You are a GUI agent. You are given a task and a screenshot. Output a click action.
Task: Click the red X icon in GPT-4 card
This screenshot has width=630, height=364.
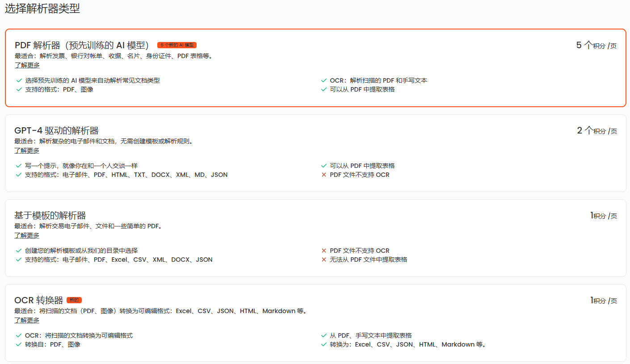coord(324,175)
